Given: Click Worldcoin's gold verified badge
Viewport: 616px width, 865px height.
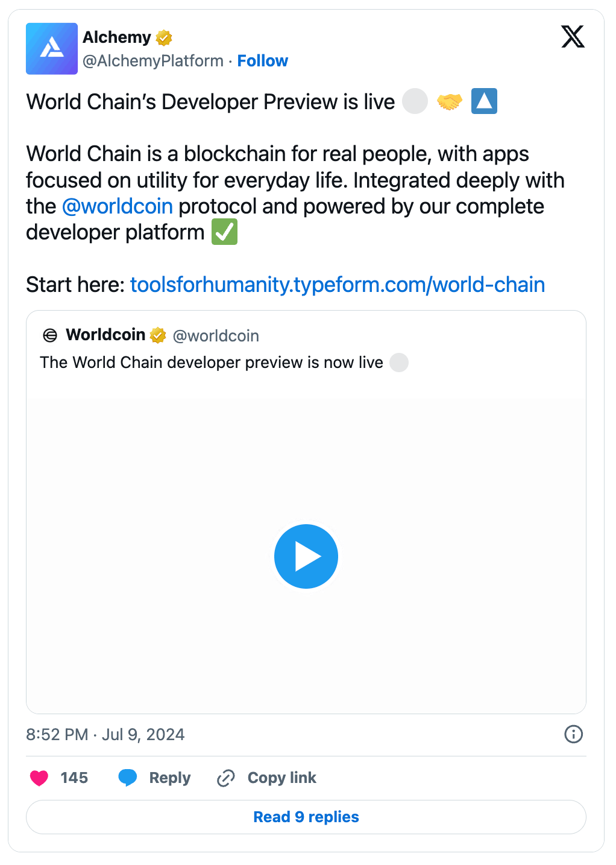Looking at the screenshot, I should coord(158,335).
